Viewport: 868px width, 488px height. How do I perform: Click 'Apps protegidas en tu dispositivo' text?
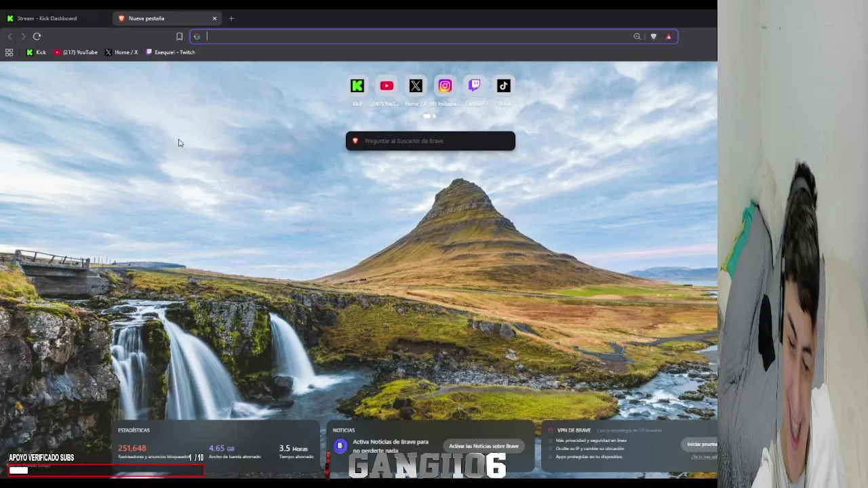pyautogui.click(x=589, y=457)
